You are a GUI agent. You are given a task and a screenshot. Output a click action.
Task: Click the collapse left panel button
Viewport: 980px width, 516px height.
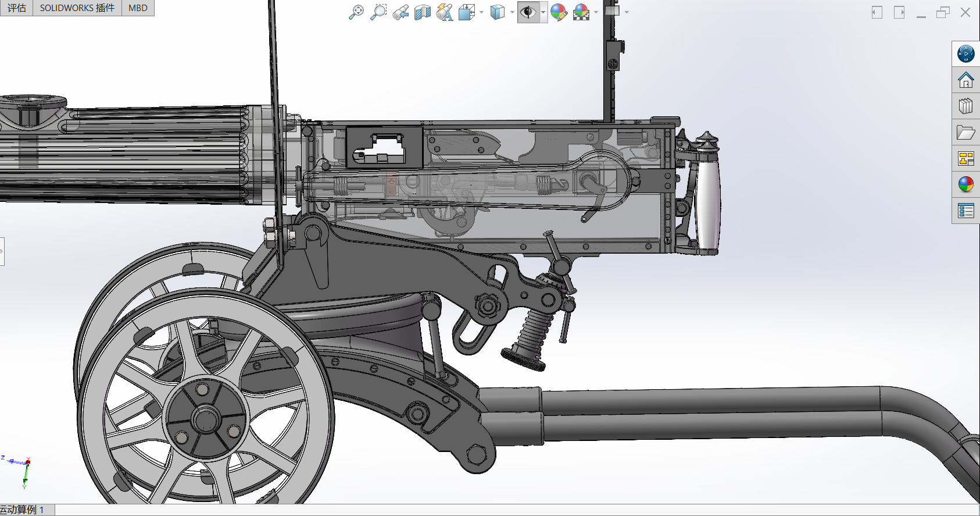tap(877, 12)
